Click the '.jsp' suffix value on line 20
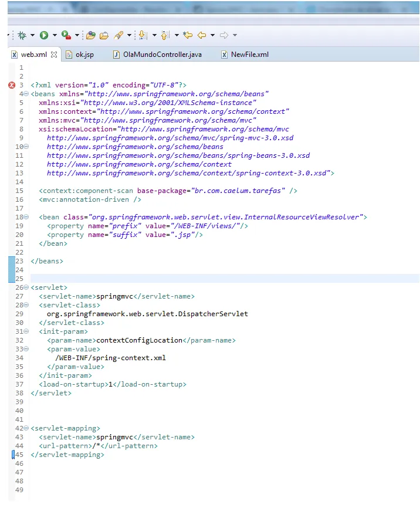 [x=182, y=235]
